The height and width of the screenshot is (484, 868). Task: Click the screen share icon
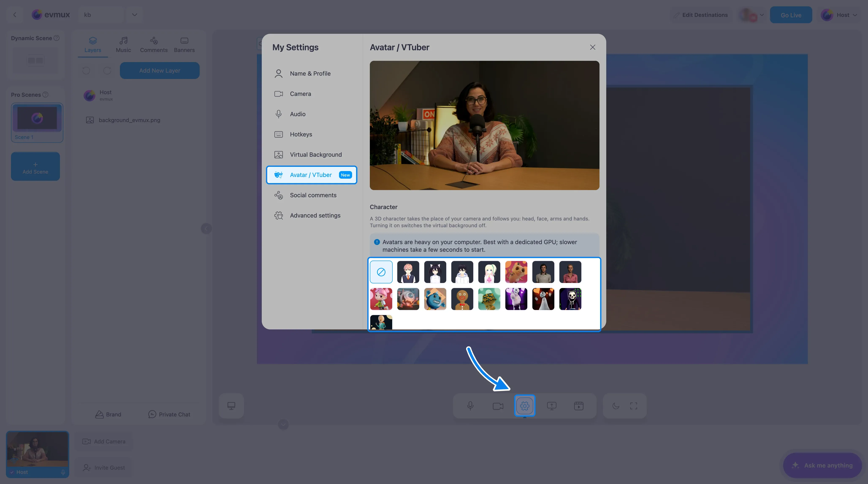[552, 406]
